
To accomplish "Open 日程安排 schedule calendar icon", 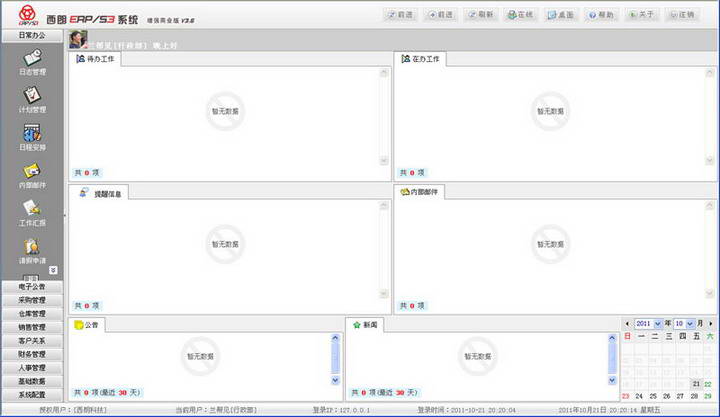I will point(32,137).
